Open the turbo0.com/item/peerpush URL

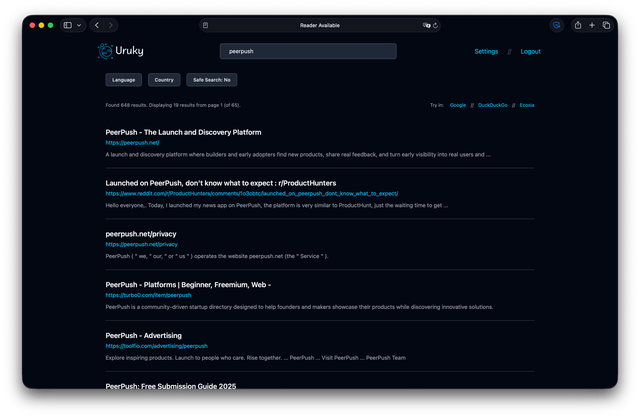click(148, 295)
